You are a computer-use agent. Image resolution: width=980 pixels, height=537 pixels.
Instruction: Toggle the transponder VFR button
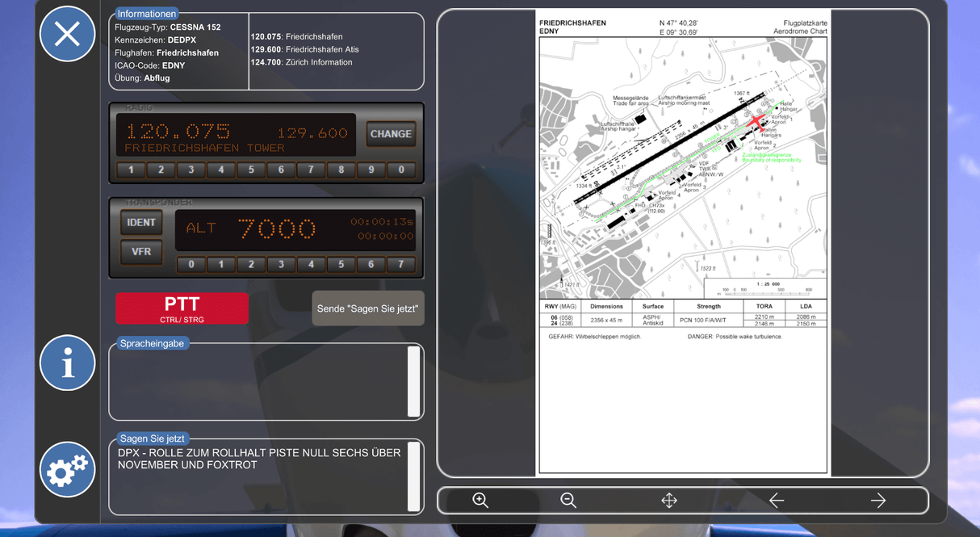[x=141, y=251]
